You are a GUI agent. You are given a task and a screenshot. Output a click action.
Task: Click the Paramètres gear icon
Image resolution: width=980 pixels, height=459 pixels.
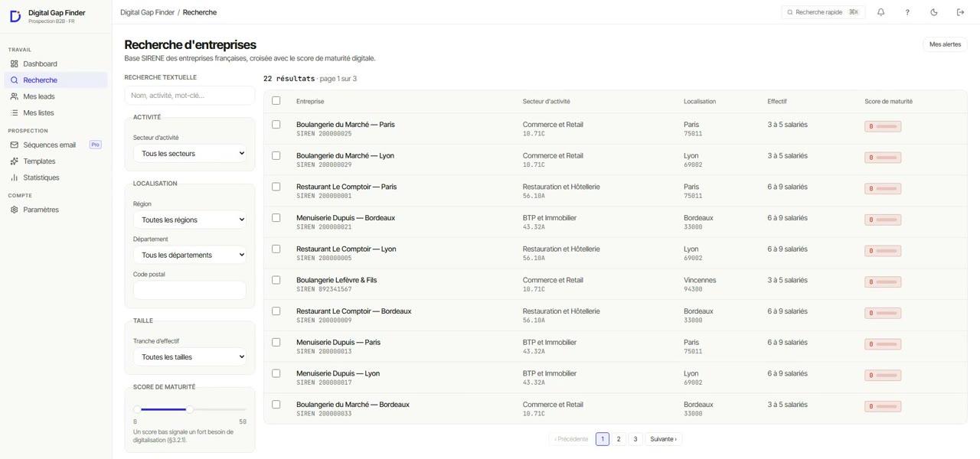14,210
